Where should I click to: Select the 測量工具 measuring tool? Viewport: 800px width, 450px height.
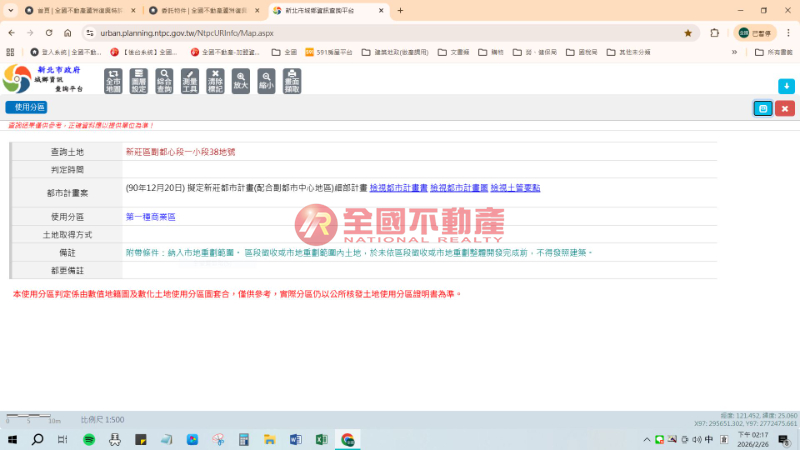[x=190, y=80]
